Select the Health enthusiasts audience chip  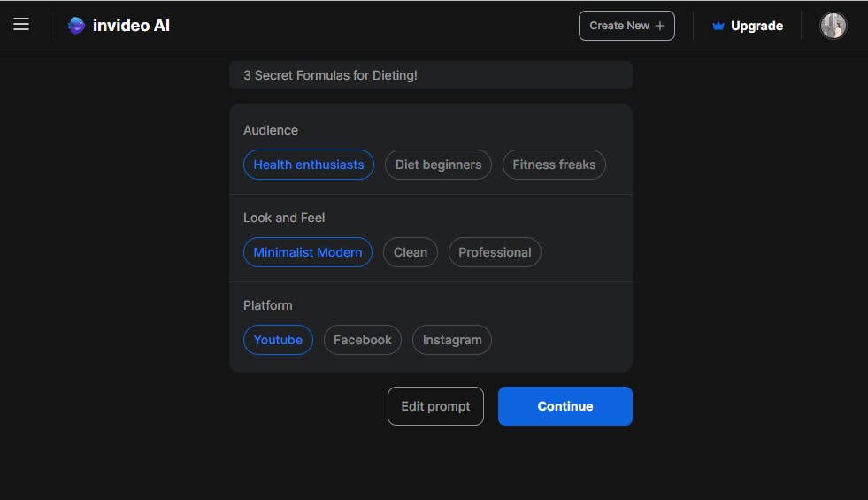309,165
